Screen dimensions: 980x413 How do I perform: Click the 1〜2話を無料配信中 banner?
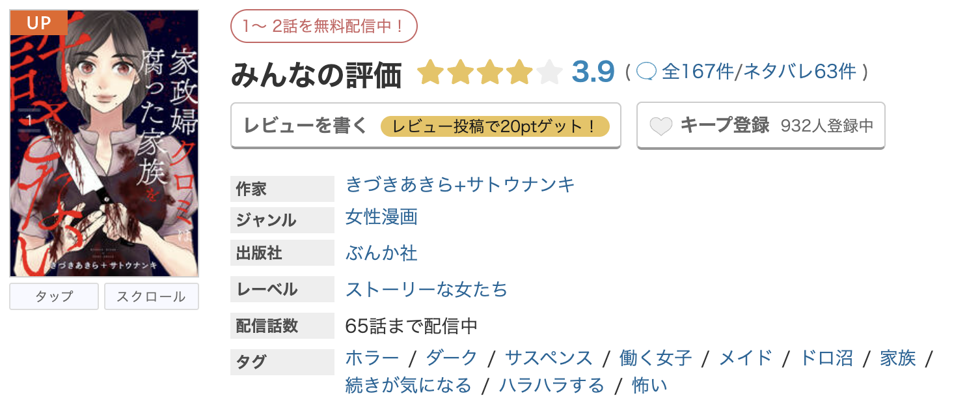(x=323, y=26)
